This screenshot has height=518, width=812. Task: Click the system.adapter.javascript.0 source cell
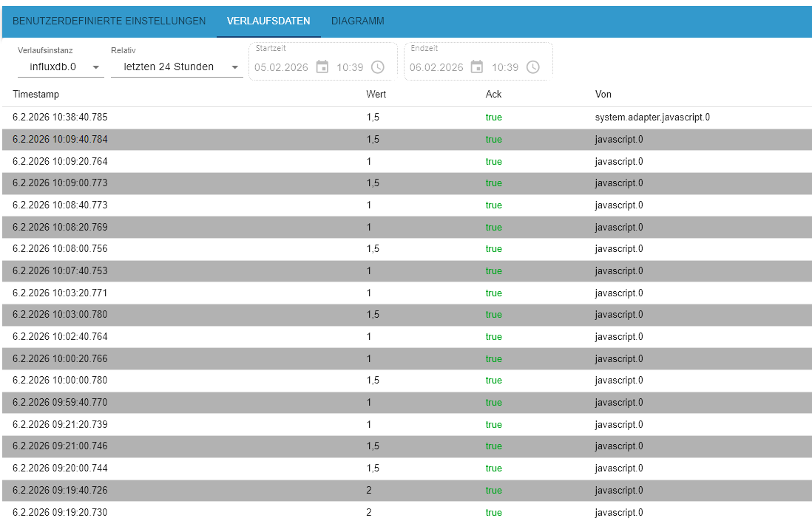tap(652, 117)
